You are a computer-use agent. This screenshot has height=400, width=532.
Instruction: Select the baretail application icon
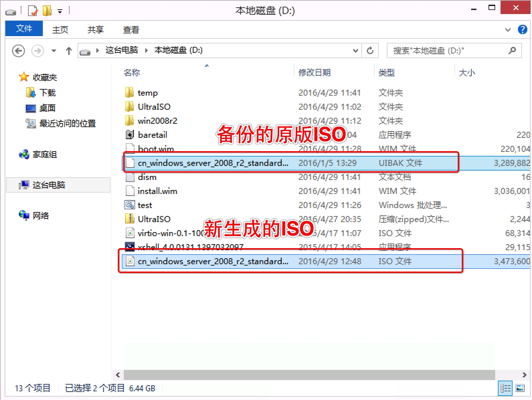tap(129, 134)
